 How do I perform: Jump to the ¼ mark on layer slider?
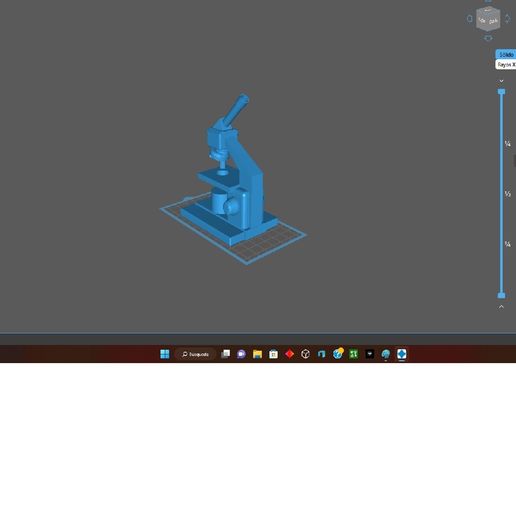(x=507, y=144)
